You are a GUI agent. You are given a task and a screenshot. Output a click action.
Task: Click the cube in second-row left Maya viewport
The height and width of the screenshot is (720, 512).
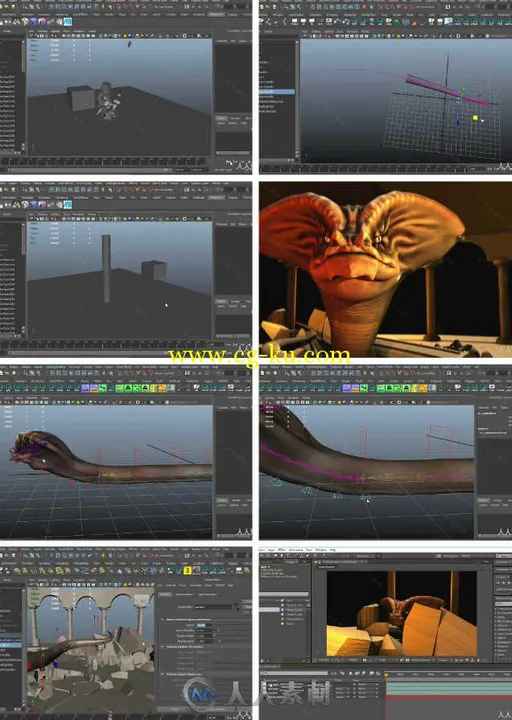tap(153, 270)
